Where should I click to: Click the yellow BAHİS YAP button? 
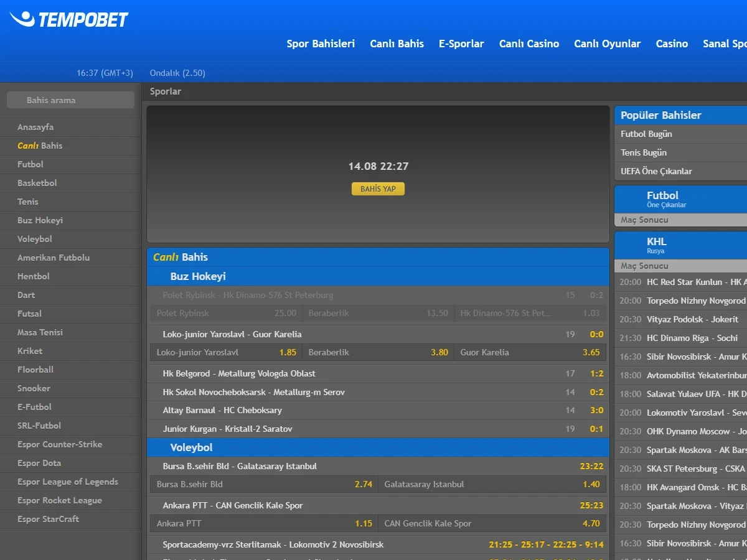coord(378,189)
